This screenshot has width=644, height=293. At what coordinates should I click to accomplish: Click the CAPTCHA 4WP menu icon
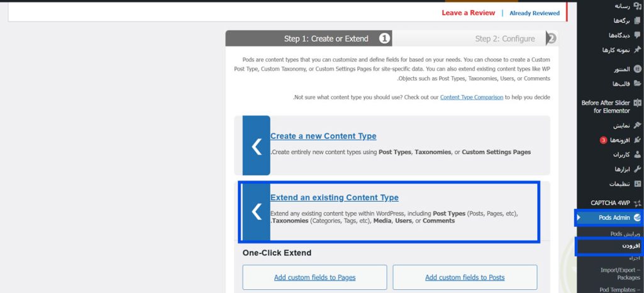pos(637,202)
